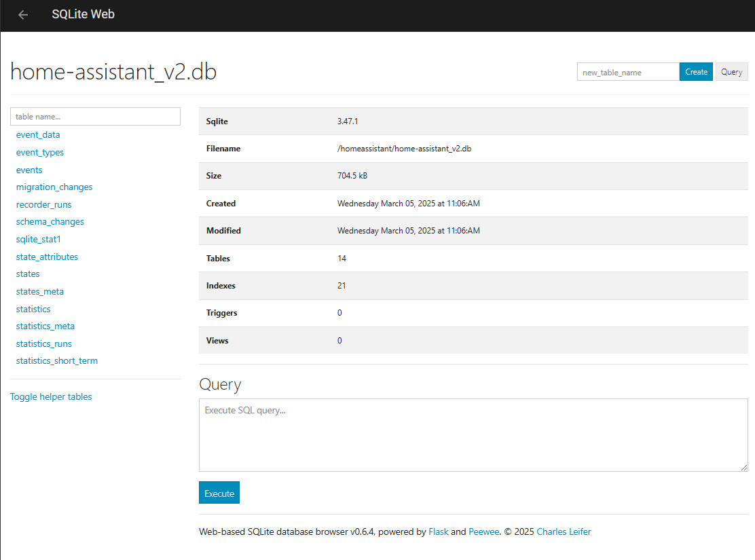The image size is (755, 560).
Task: Click the back arrow icon
Action: point(23,15)
